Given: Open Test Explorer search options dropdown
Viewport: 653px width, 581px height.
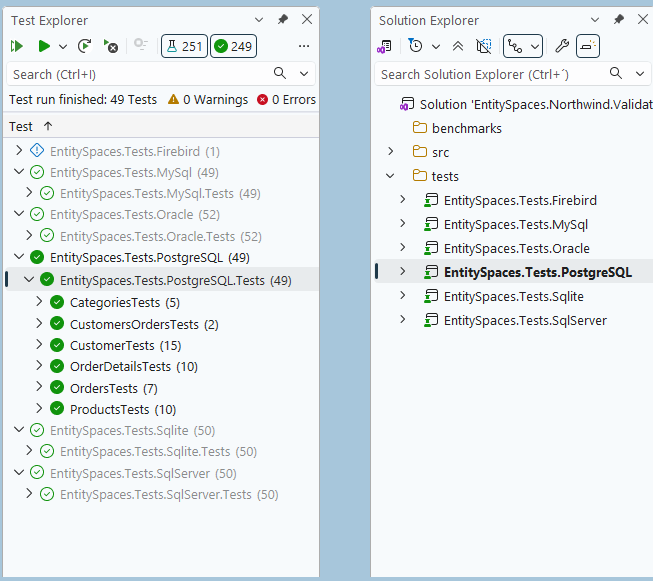Looking at the screenshot, I should tap(304, 74).
